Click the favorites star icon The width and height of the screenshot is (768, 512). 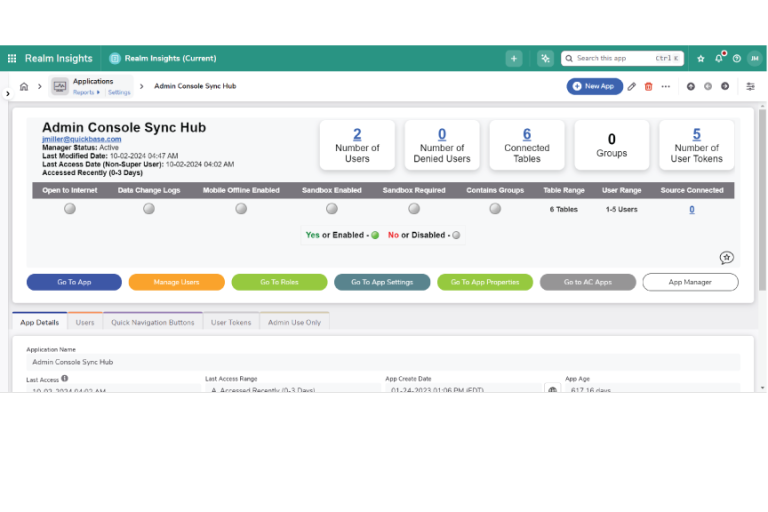point(701,59)
